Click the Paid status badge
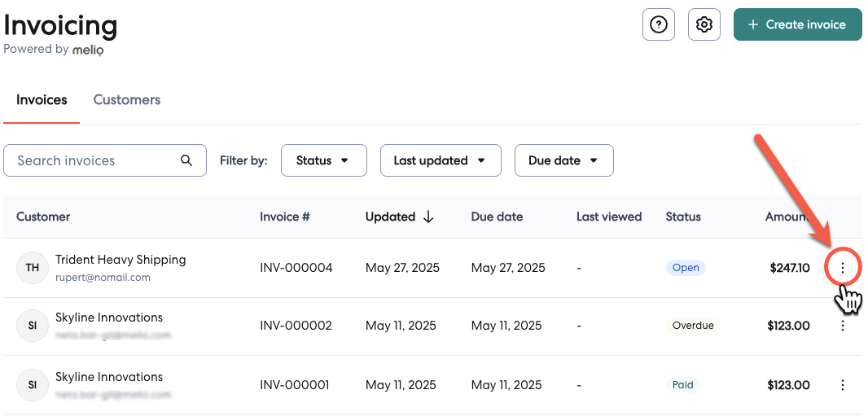The height and width of the screenshot is (416, 868). coord(683,385)
